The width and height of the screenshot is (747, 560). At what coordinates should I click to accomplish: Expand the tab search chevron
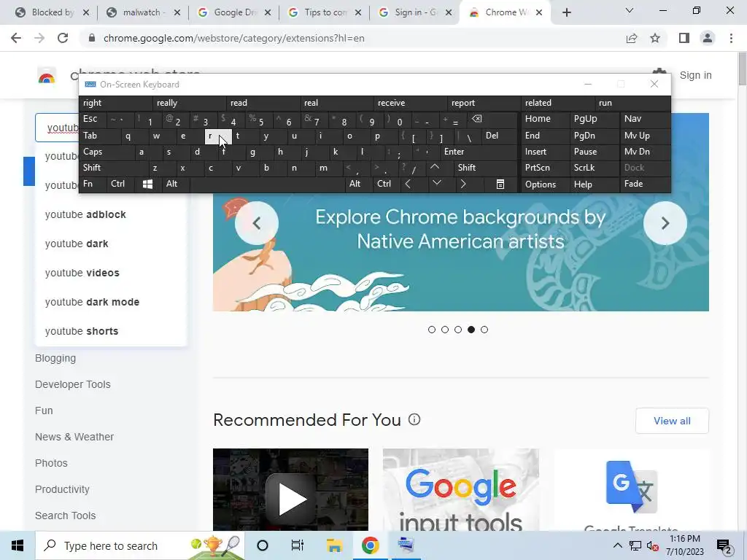click(x=630, y=10)
